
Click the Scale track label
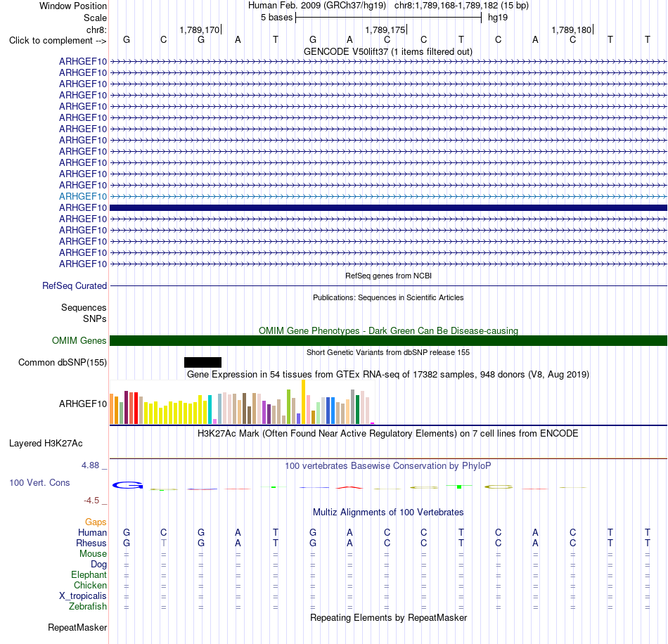(95, 18)
